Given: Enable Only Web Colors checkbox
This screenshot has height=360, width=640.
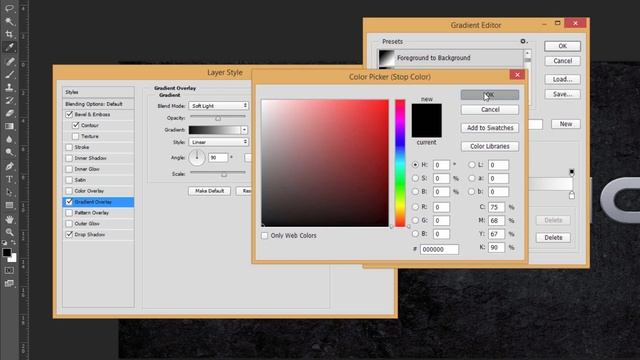Looking at the screenshot, I should 264,236.
